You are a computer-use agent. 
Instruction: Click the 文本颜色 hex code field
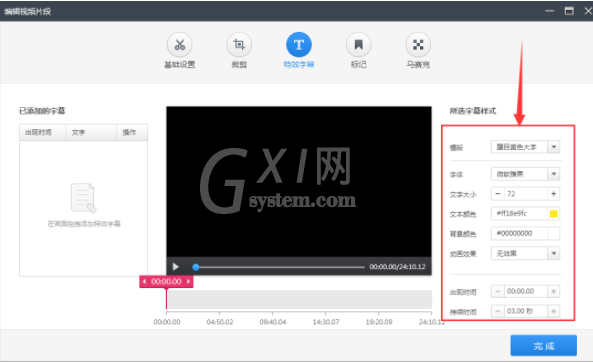click(x=519, y=214)
